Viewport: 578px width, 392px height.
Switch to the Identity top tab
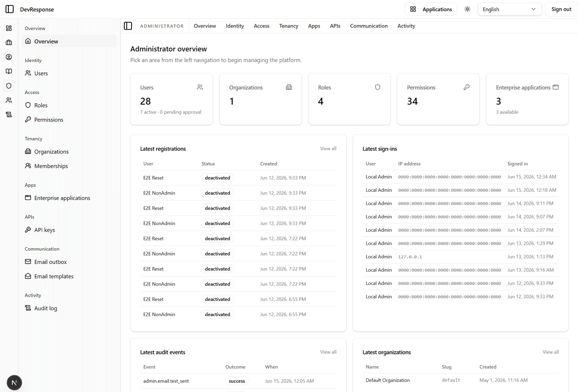click(235, 26)
